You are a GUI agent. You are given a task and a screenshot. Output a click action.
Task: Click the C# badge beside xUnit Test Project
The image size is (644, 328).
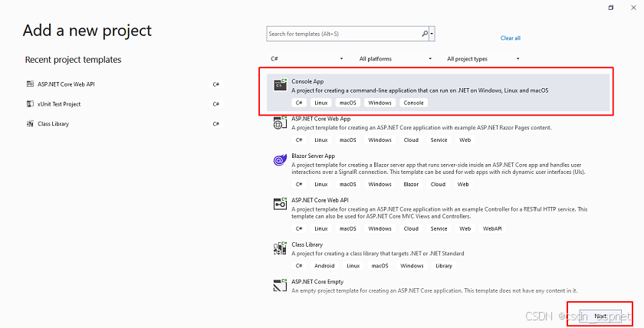coord(216,104)
